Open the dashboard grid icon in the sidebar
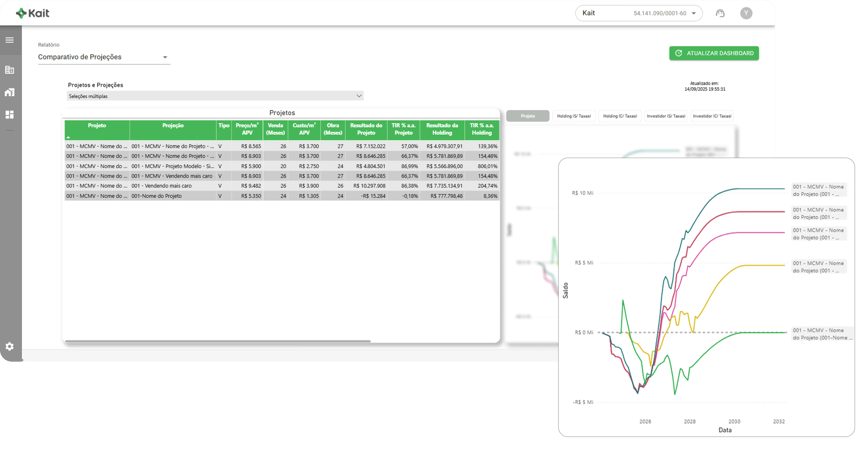868x450 pixels. [10, 115]
